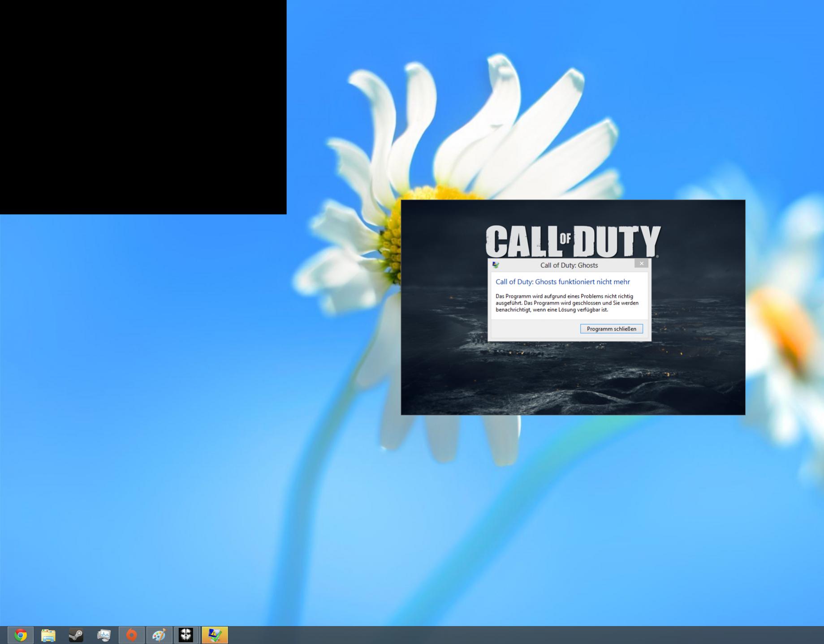Image resolution: width=824 pixels, height=644 pixels.
Task: Open Google Chrome from the taskbar
Action: click(x=20, y=635)
